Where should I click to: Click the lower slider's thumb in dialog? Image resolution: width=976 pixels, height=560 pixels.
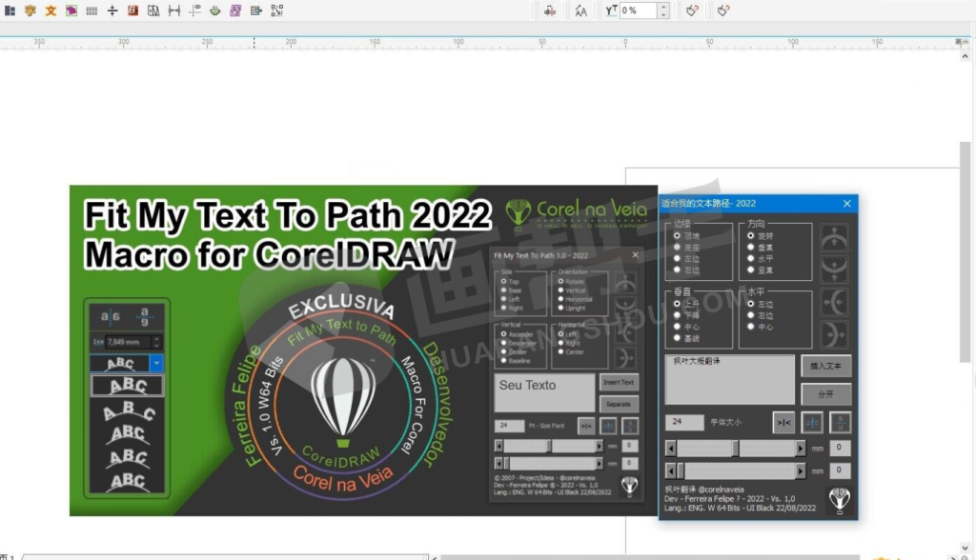click(681, 471)
